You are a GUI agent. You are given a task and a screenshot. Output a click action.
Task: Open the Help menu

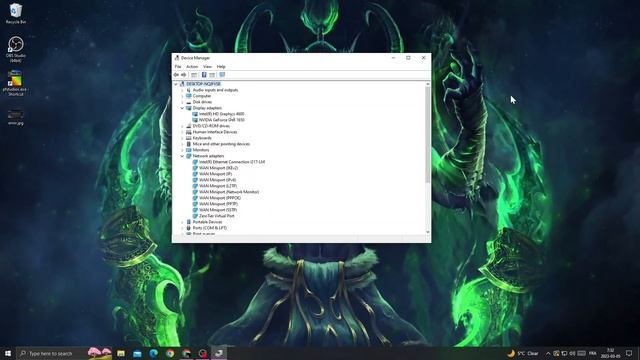[221, 67]
